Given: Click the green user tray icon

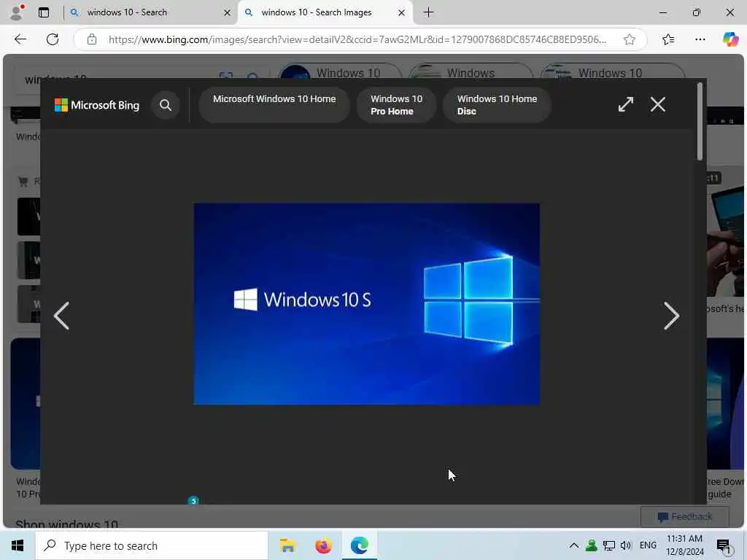Looking at the screenshot, I should click(x=591, y=545).
